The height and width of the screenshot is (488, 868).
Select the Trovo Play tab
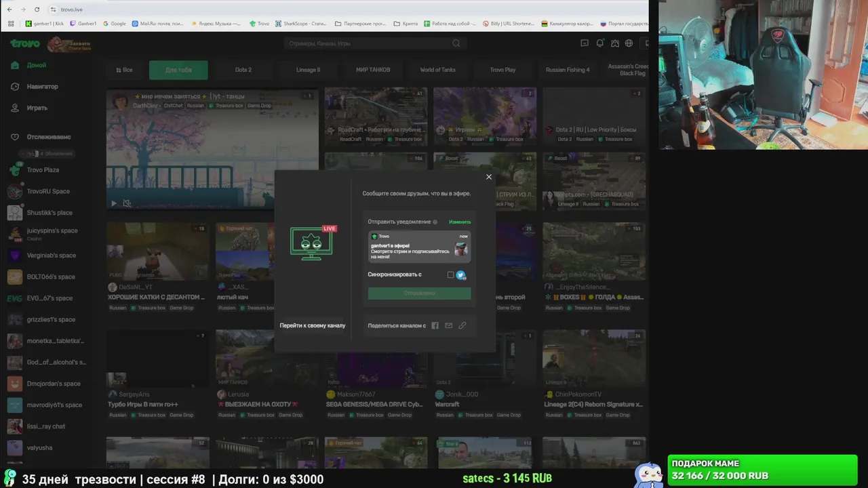coord(502,70)
